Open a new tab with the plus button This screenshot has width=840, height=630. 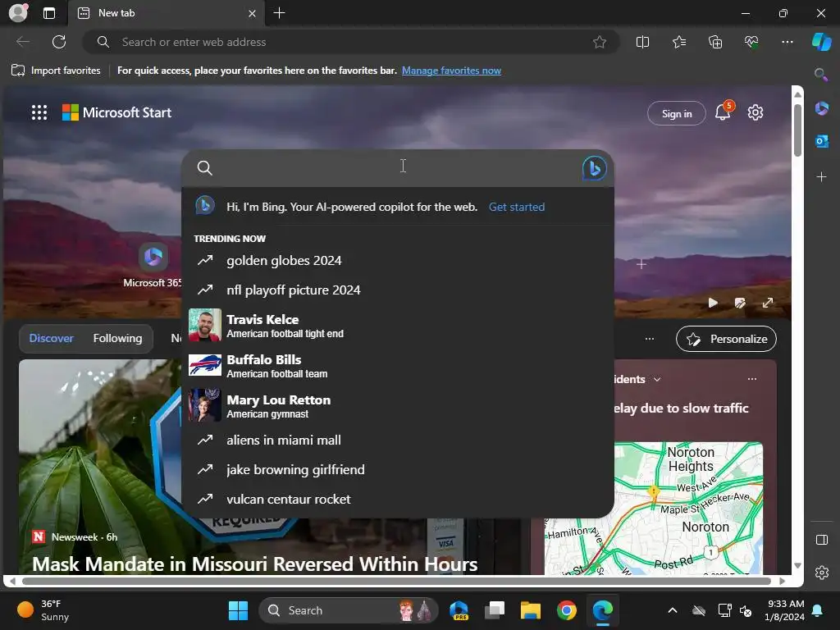[x=279, y=13]
